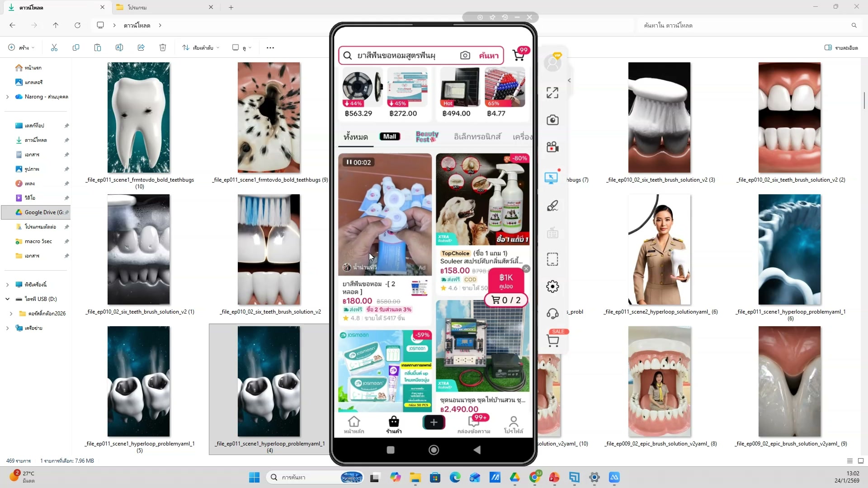
Task: Click the video record icon in emulator sidebar
Action: pyautogui.click(x=552, y=147)
